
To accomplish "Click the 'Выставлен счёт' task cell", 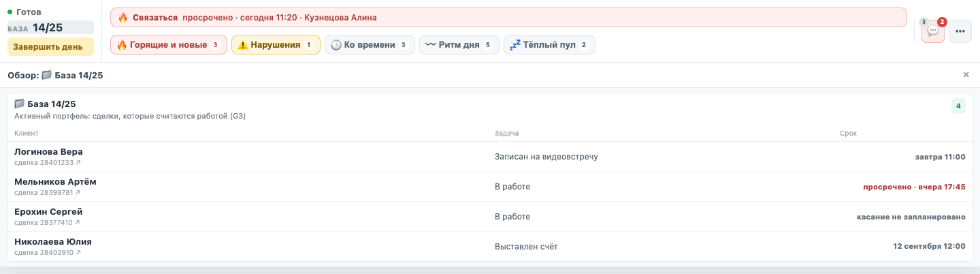I will pos(526,247).
